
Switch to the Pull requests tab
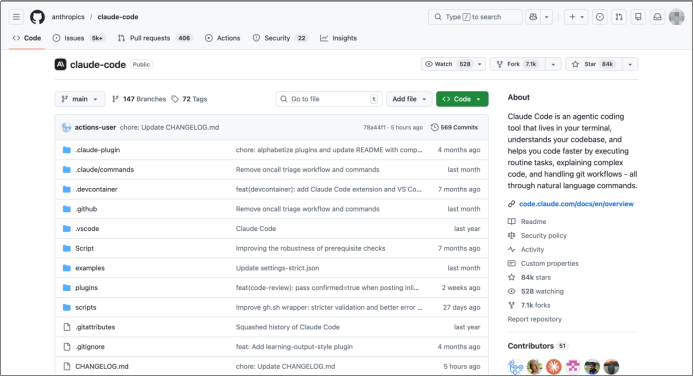[x=154, y=38]
